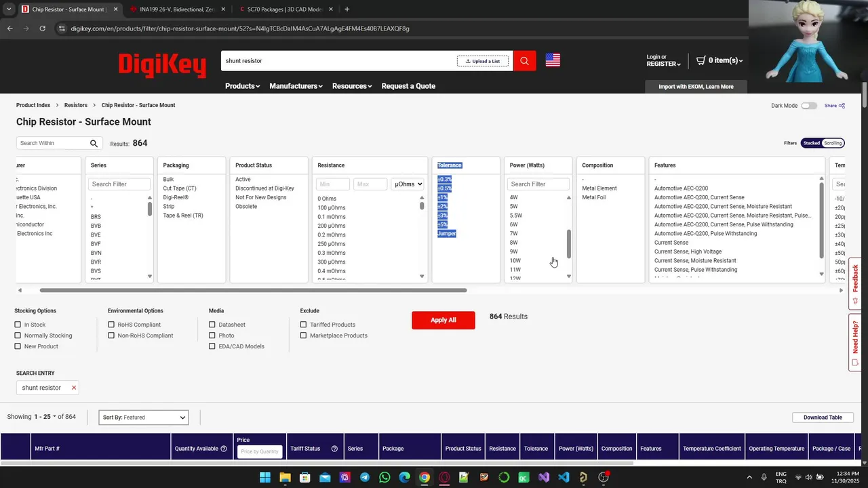
Task: Click the Series Search Filter field
Action: (x=119, y=184)
